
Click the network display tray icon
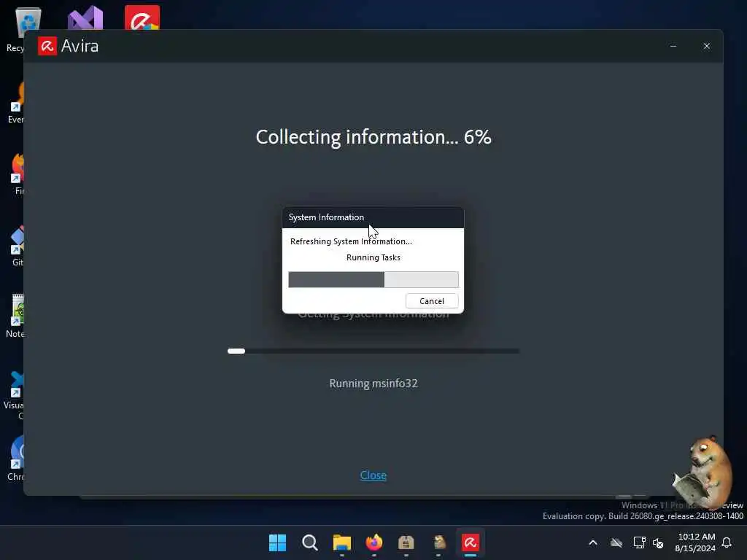point(639,542)
